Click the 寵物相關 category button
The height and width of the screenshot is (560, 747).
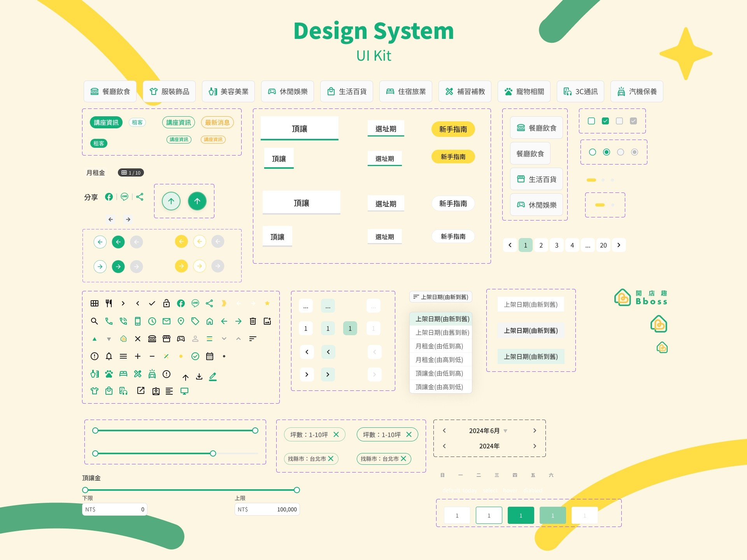pyautogui.click(x=524, y=91)
